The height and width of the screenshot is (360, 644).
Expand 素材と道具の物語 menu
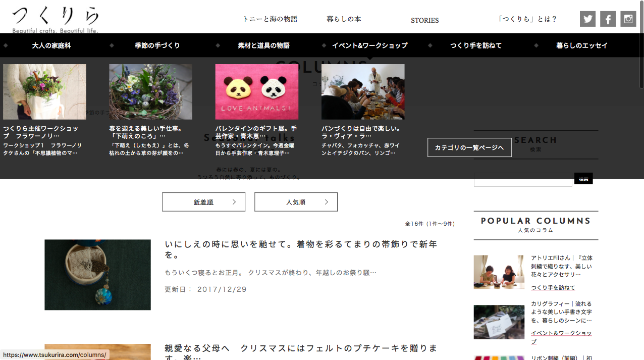click(263, 45)
